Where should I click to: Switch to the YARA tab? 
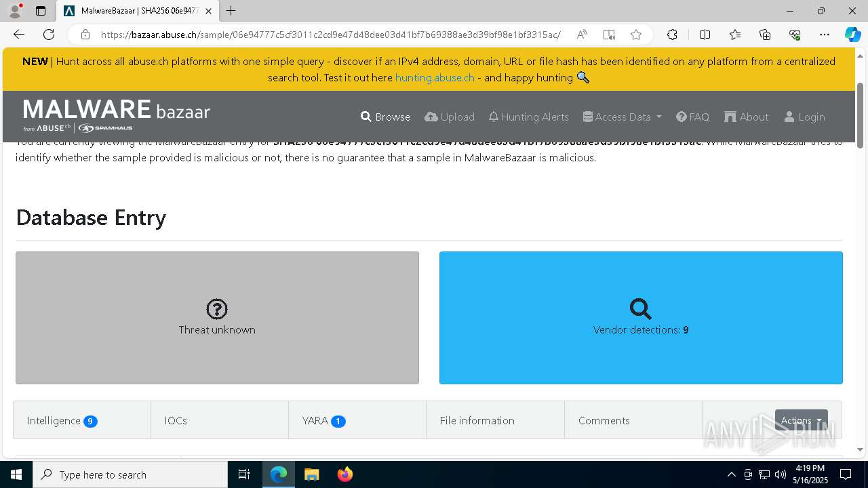click(357, 420)
